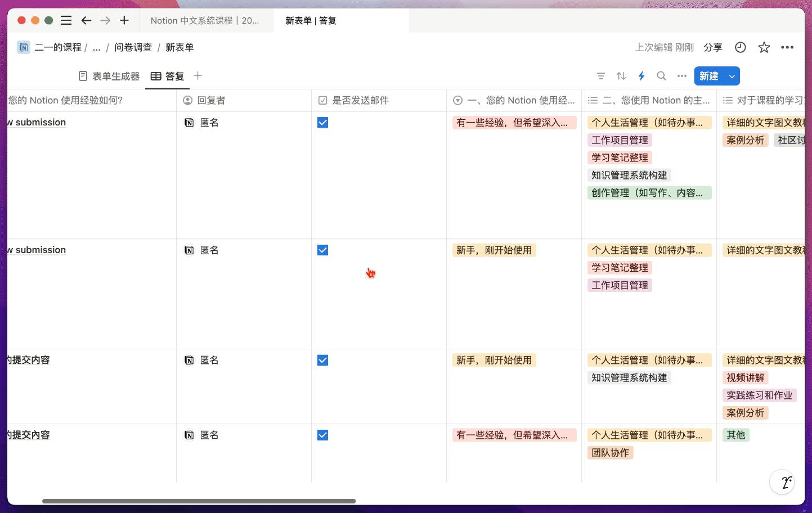Viewport: 812px width, 513px height.
Task: Switch to the 表单生成器 view tab
Action: click(x=109, y=76)
